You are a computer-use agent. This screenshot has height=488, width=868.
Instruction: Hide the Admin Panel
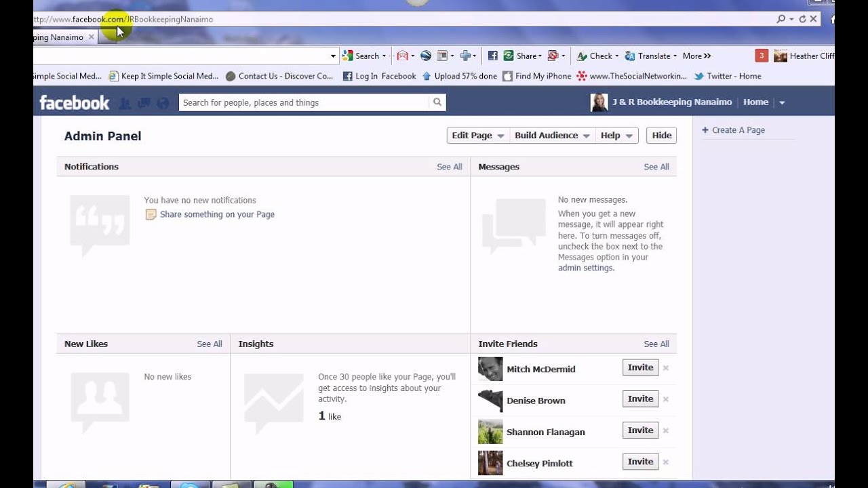tap(661, 136)
